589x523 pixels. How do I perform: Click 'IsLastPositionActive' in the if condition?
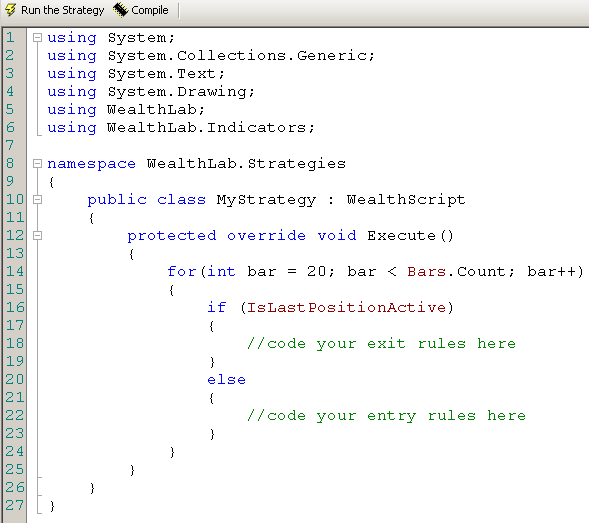[346, 308]
